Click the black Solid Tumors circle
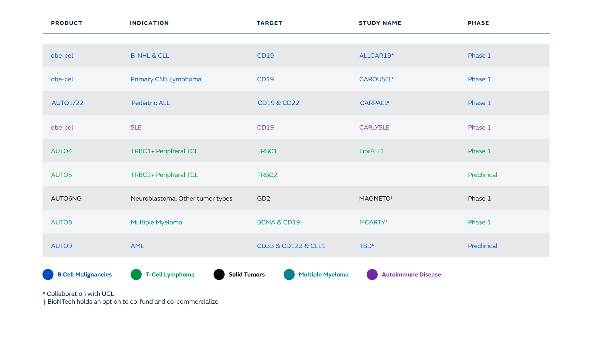 pyautogui.click(x=219, y=274)
